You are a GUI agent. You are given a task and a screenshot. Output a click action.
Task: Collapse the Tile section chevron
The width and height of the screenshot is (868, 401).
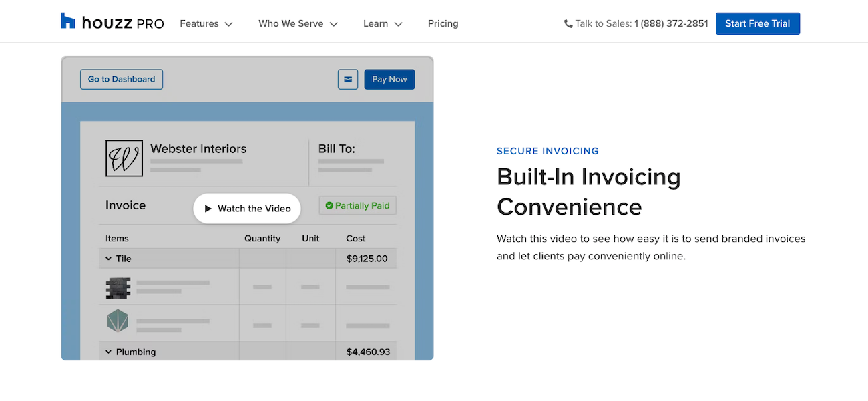tap(109, 259)
